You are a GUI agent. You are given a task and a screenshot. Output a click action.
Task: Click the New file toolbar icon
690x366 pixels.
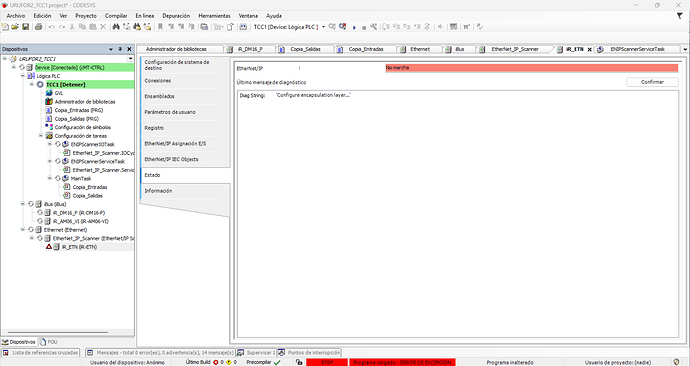(x=5, y=27)
